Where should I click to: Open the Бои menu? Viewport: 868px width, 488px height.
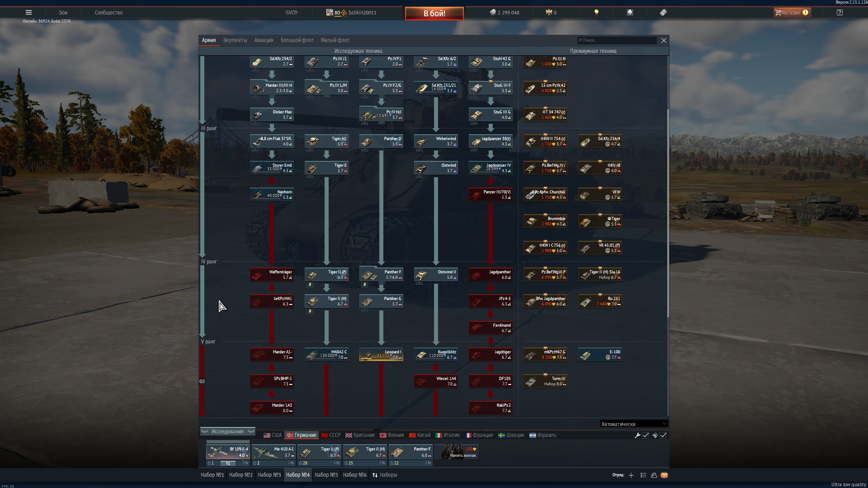(63, 13)
